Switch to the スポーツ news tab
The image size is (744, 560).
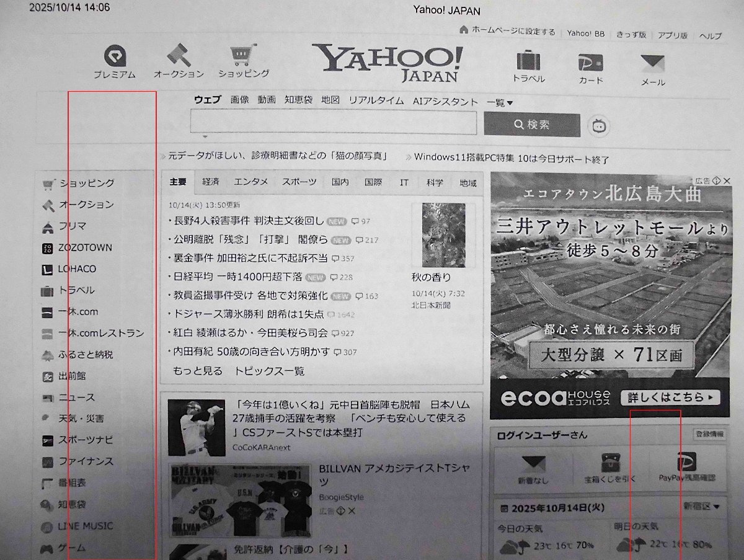[x=299, y=182]
